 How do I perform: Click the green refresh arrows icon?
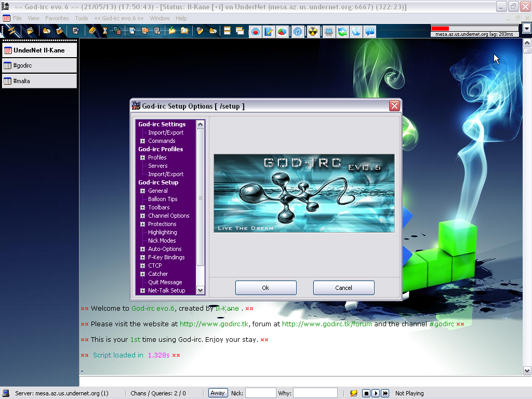[342, 32]
